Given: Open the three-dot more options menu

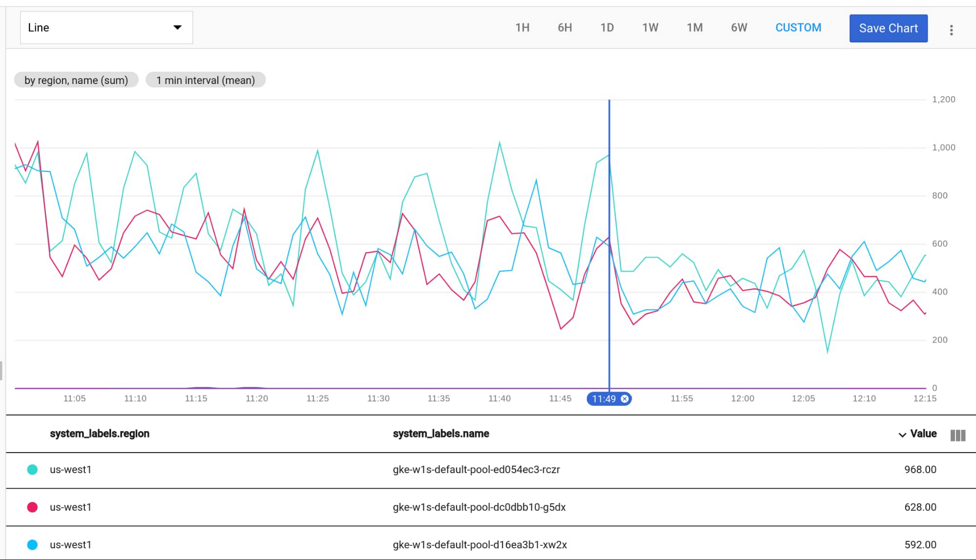Looking at the screenshot, I should (x=951, y=30).
